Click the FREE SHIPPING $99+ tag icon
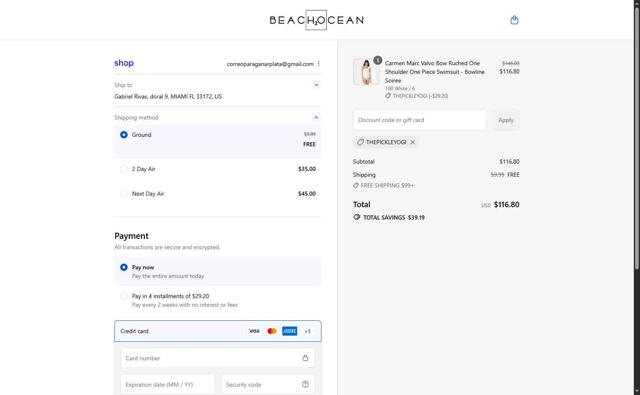The height and width of the screenshot is (395, 640). (x=356, y=185)
